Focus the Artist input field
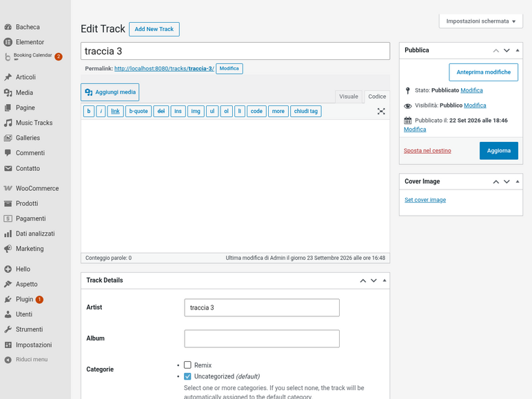 (262, 308)
